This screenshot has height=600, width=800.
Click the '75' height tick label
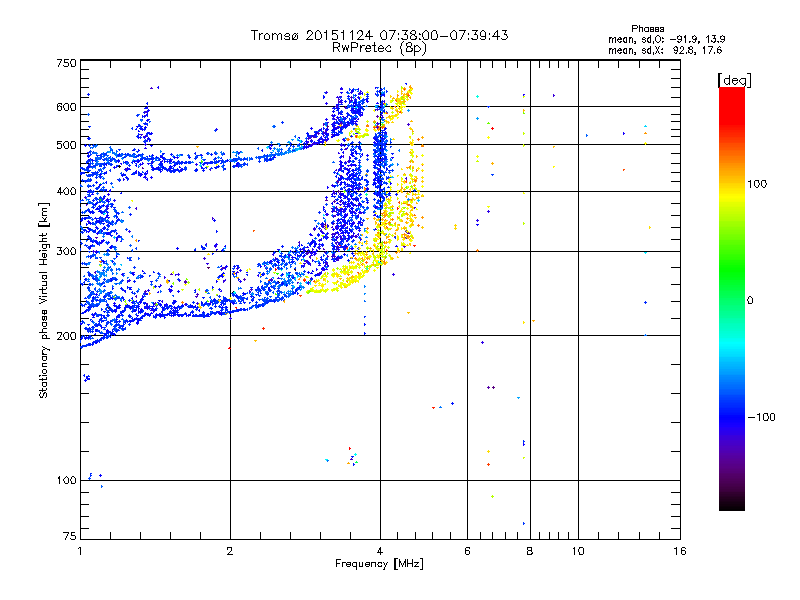tap(70, 536)
